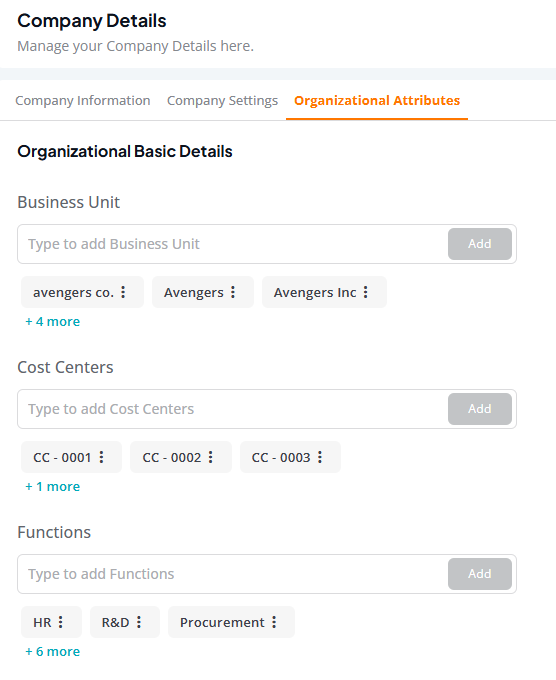This screenshot has width=556, height=680.
Task: Open kebab menu on avengers co. chip
Action: pos(123,292)
